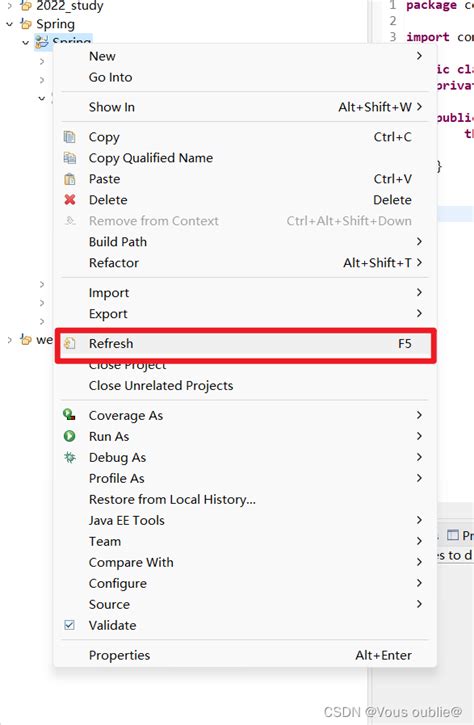The image size is (474, 725).
Task: Toggle the Validate checkbox
Action: (69, 625)
